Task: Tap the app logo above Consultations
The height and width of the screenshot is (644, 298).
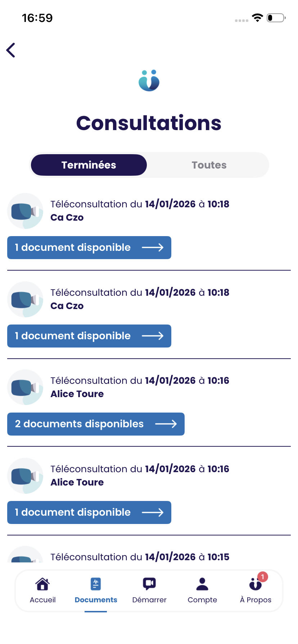Action: pos(149,81)
